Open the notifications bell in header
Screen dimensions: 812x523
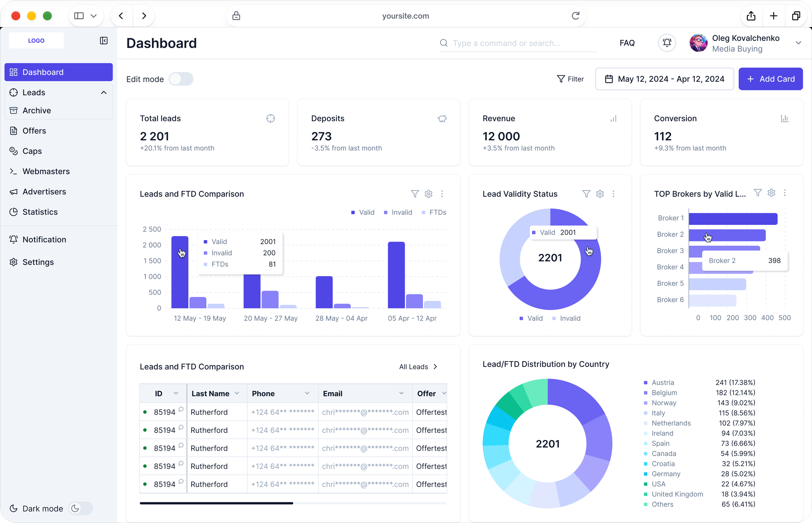pyautogui.click(x=667, y=43)
